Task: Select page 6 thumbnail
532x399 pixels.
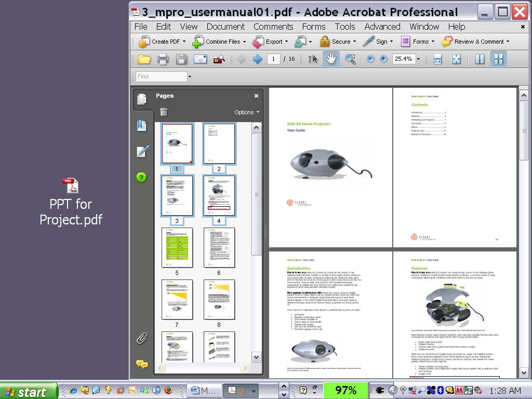Action: [x=219, y=248]
